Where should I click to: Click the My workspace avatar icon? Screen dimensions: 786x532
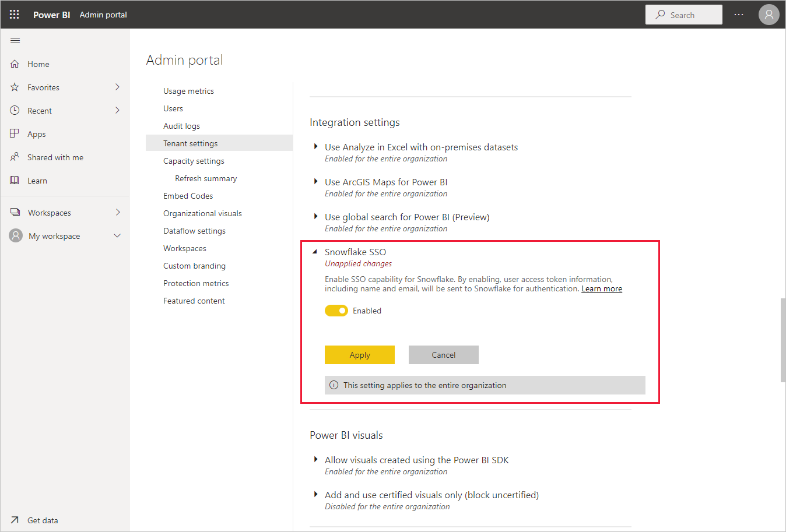tap(16, 235)
